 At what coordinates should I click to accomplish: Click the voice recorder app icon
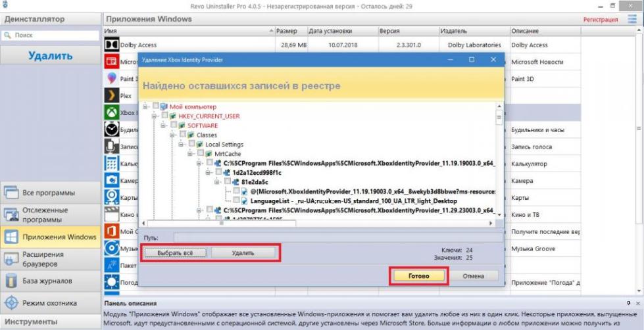[111, 147]
